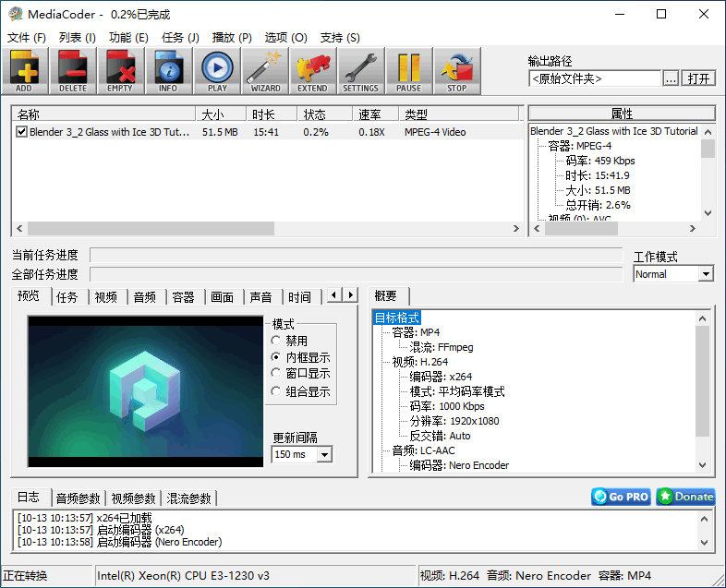Open the INFO toolbar icon
This screenshot has height=588, width=726.
[168, 71]
